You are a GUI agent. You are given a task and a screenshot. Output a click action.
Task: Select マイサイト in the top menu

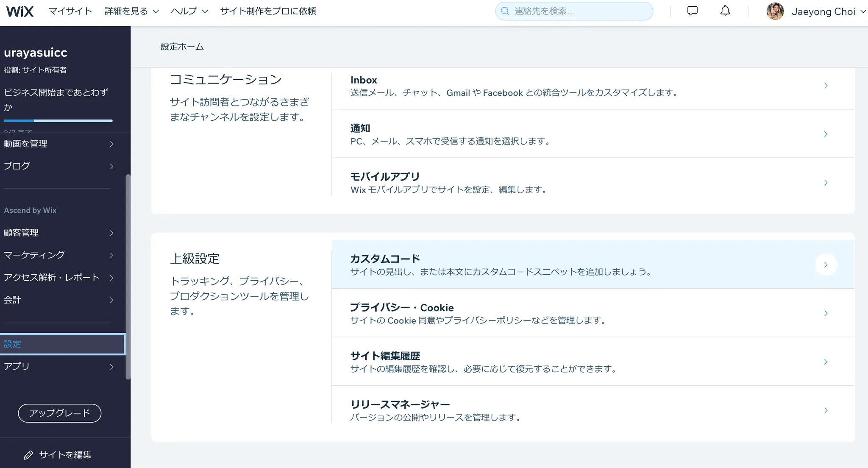click(70, 11)
